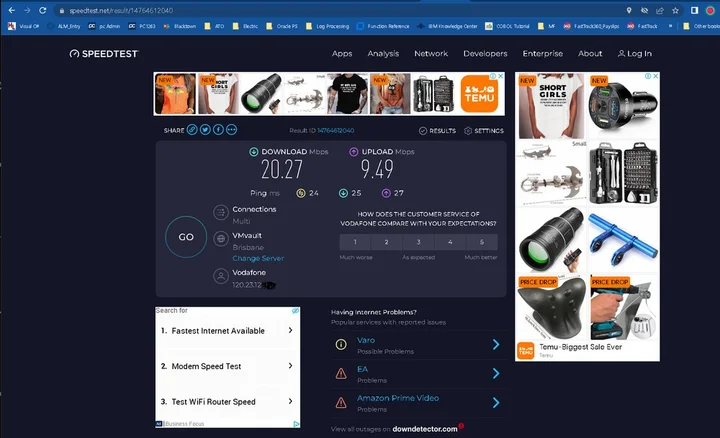Click the share link icon
The width and height of the screenshot is (720, 438).
[193, 130]
